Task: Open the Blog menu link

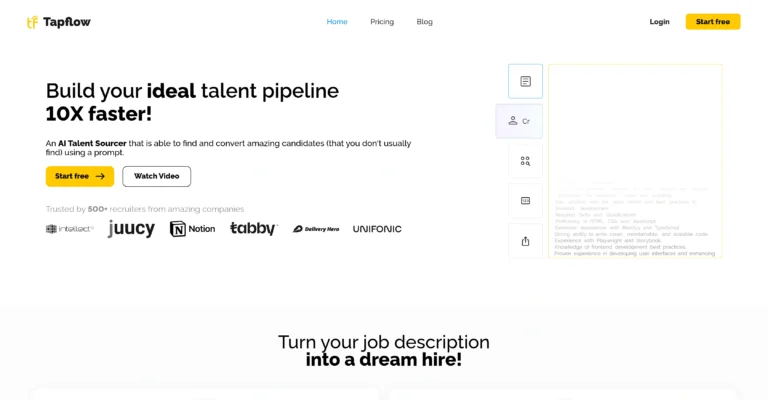Action: [425, 22]
